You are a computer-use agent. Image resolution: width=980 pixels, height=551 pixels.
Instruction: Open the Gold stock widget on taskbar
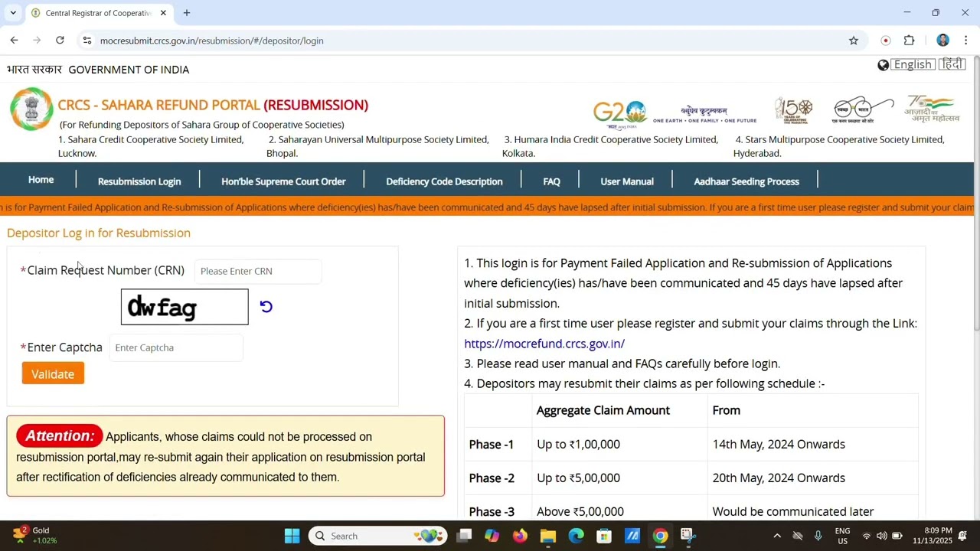pos(35,536)
